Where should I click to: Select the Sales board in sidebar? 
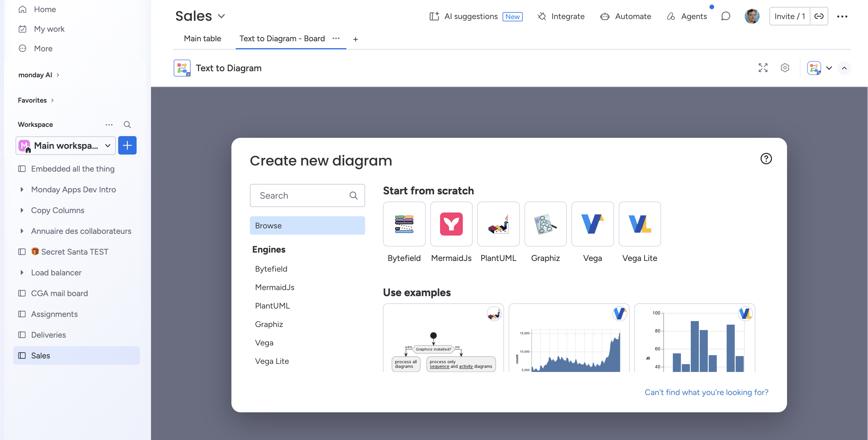(76, 355)
